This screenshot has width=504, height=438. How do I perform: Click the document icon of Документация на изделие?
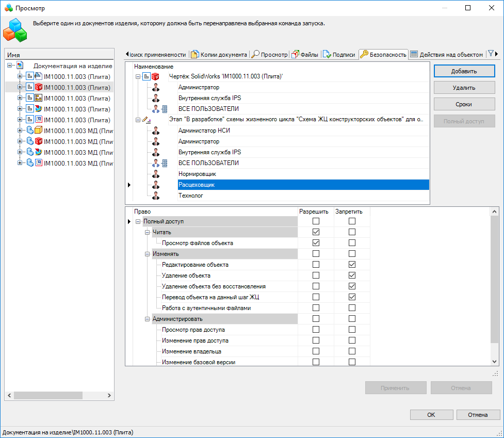pyautogui.click(x=20, y=66)
